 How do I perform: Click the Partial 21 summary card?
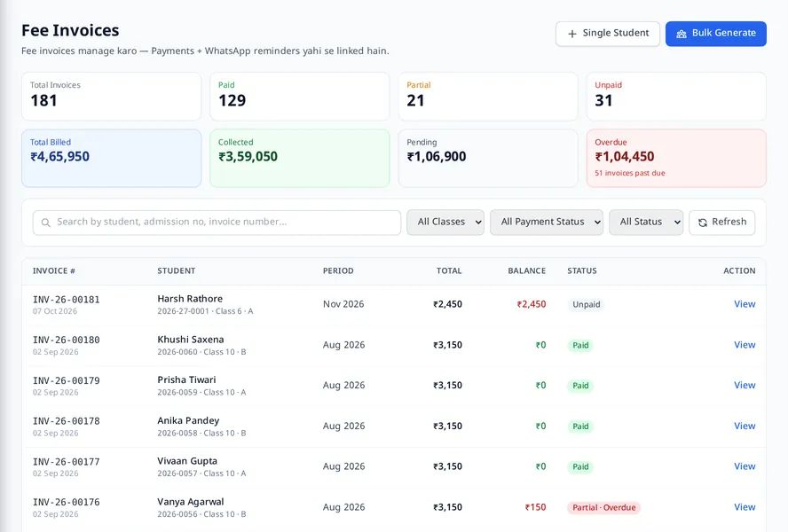click(x=488, y=96)
